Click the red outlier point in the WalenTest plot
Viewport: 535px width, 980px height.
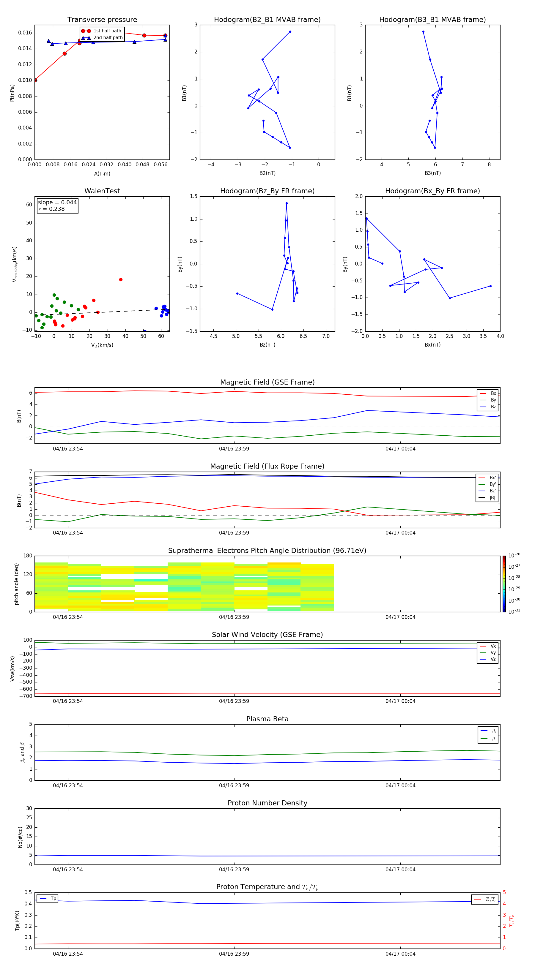pos(121,280)
